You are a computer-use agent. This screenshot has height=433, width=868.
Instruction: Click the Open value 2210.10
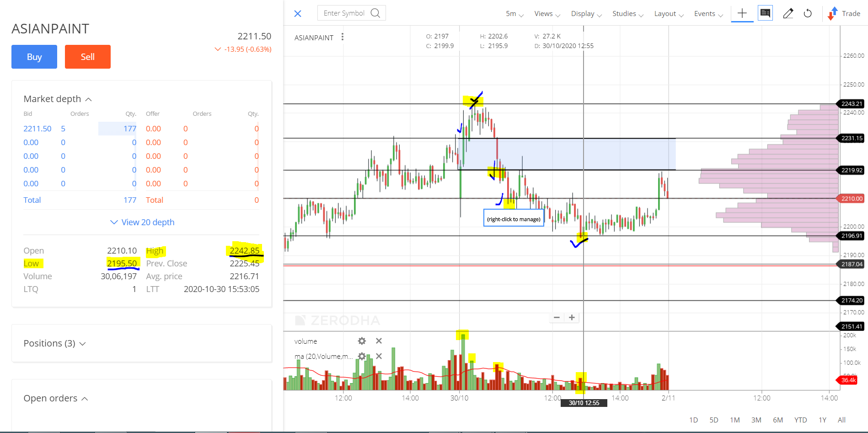pos(122,250)
